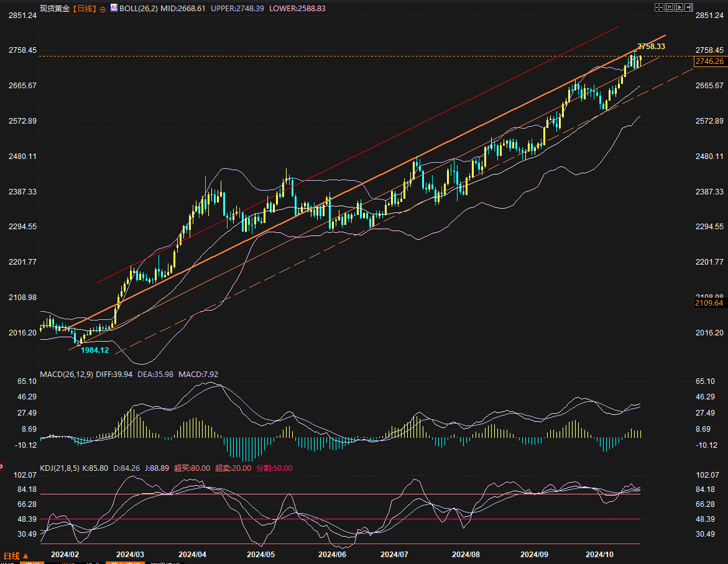Click the crosshair cursor icon at top right
Viewport: 728px width, 564px height.
coord(659,7)
